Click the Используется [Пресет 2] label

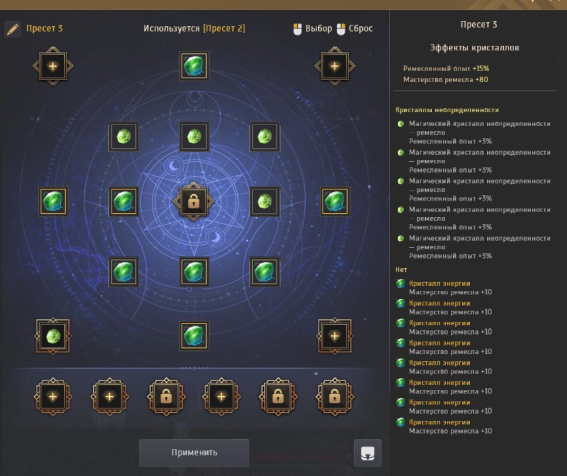194,29
